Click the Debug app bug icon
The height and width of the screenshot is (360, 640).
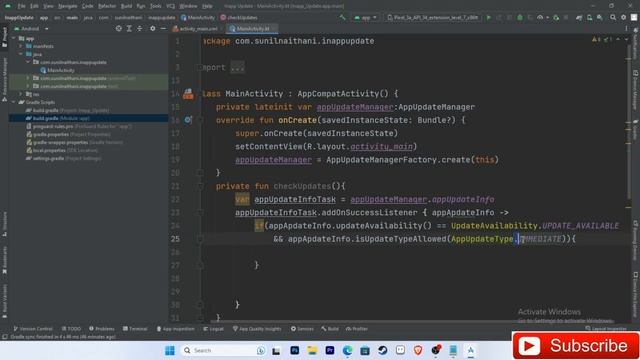pyautogui.click(x=520, y=18)
